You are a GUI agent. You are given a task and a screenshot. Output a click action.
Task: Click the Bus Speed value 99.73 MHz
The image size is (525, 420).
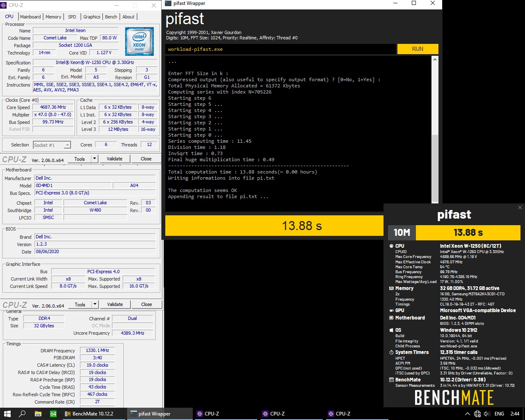(x=53, y=122)
